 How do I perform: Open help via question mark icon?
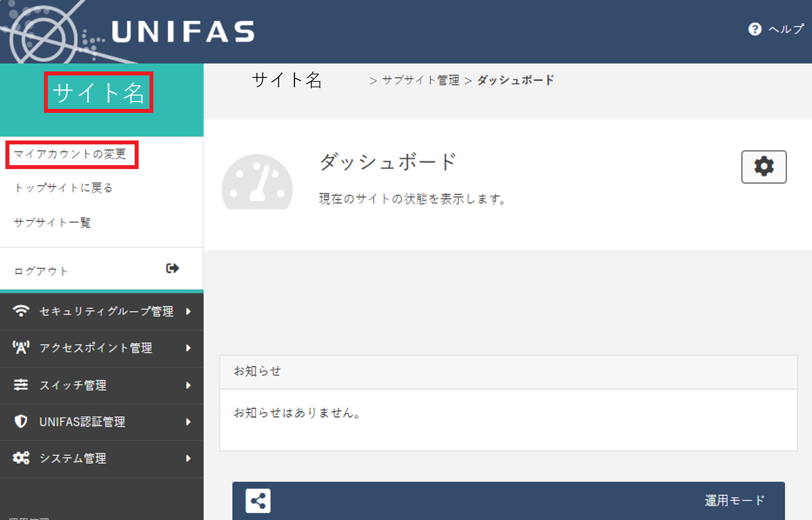point(755,29)
